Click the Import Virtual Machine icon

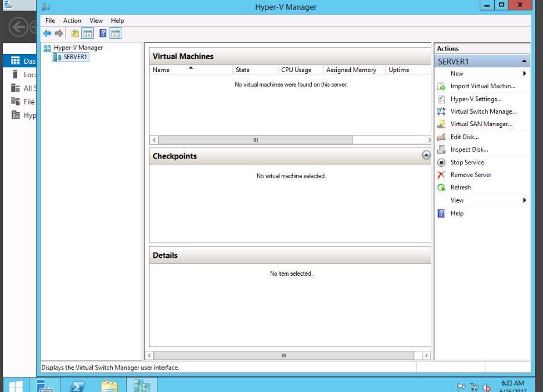441,86
